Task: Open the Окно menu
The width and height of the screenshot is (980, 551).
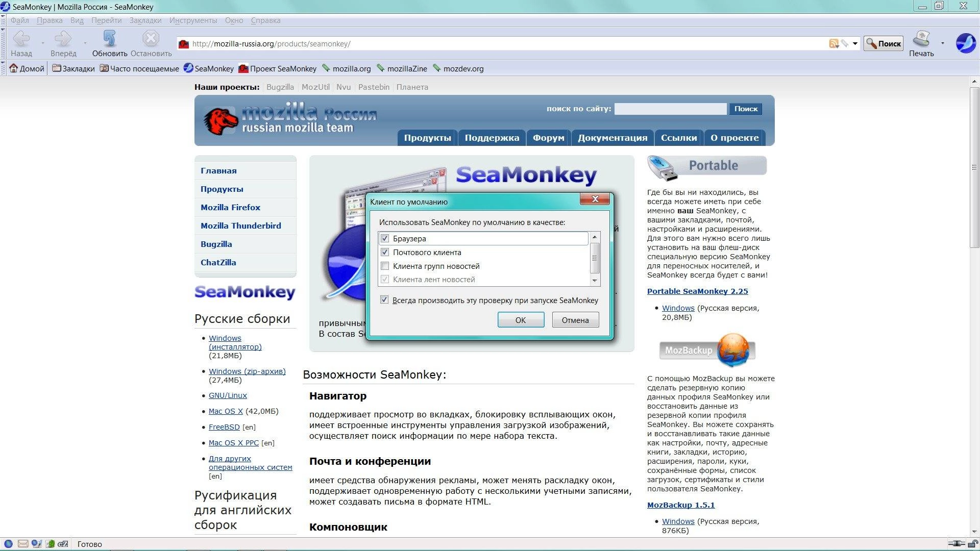Action: click(x=234, y=20)
